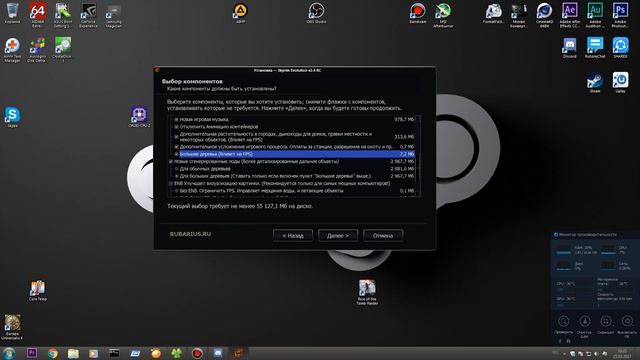640x360 pixels.
Task: Click the taskbar clock
Action: click(622, 353)
